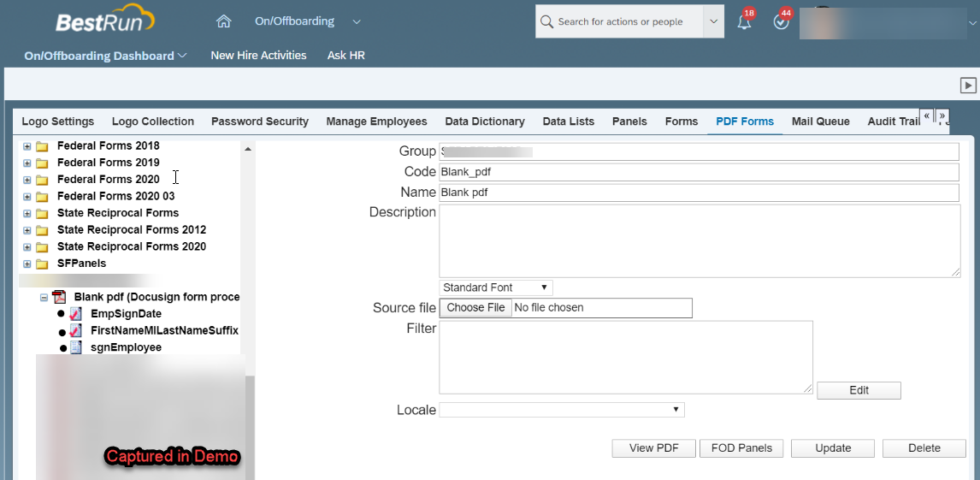Click the EmpSignDate field icon
Viewport: 980px width, 480px height.
[76, 314]
